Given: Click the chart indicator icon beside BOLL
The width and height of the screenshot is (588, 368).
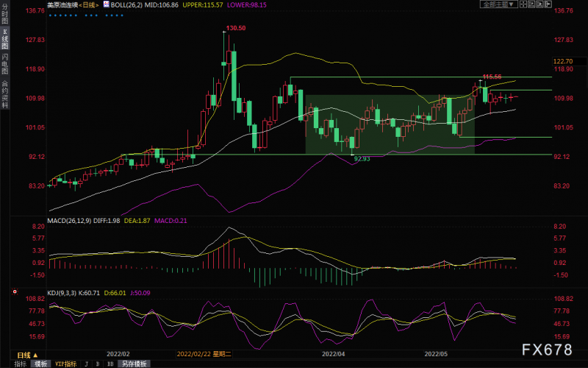Looking at the screenshot, I should [x=106, y=4].
